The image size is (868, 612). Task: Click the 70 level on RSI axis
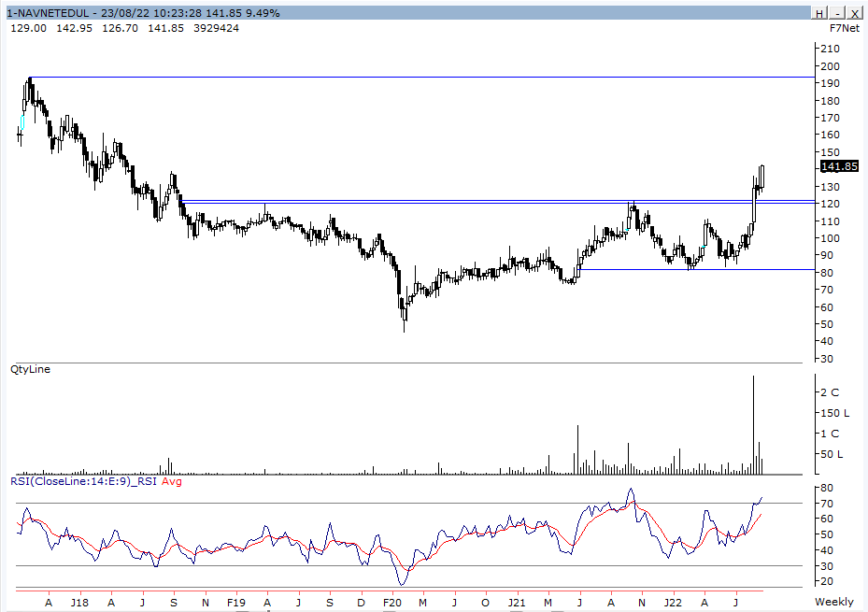[x=827, y=504]
